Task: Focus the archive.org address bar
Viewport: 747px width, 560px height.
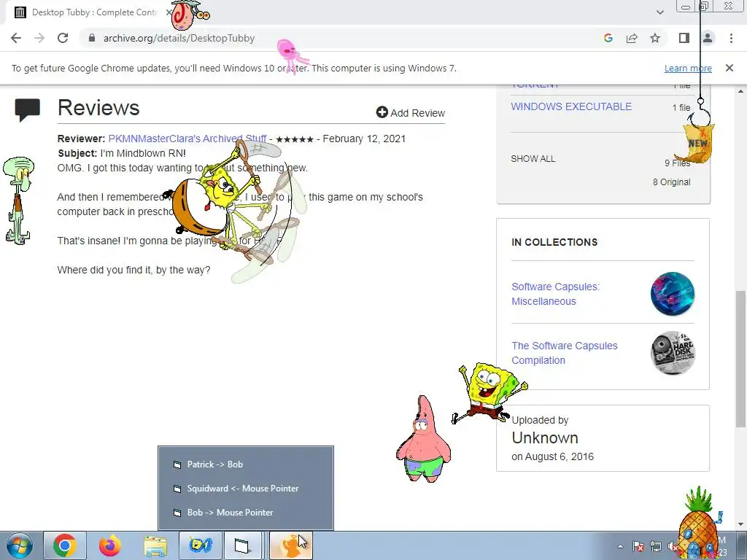Action: click(333, 38)
